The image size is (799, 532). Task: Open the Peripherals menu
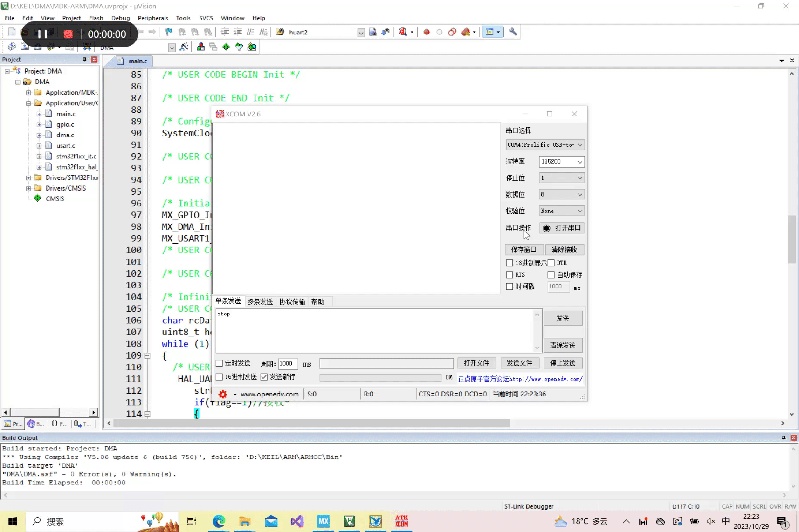click(x=152, y=18)
